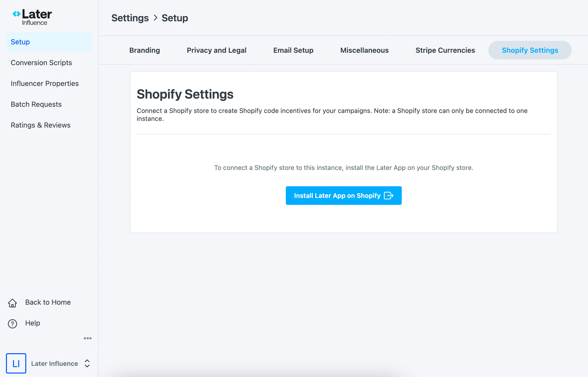The height and width of the screenshot is (377, 588).
Task: Click the Settings breadcrumb
Action: pyautogui.click(x=130, y=18)
